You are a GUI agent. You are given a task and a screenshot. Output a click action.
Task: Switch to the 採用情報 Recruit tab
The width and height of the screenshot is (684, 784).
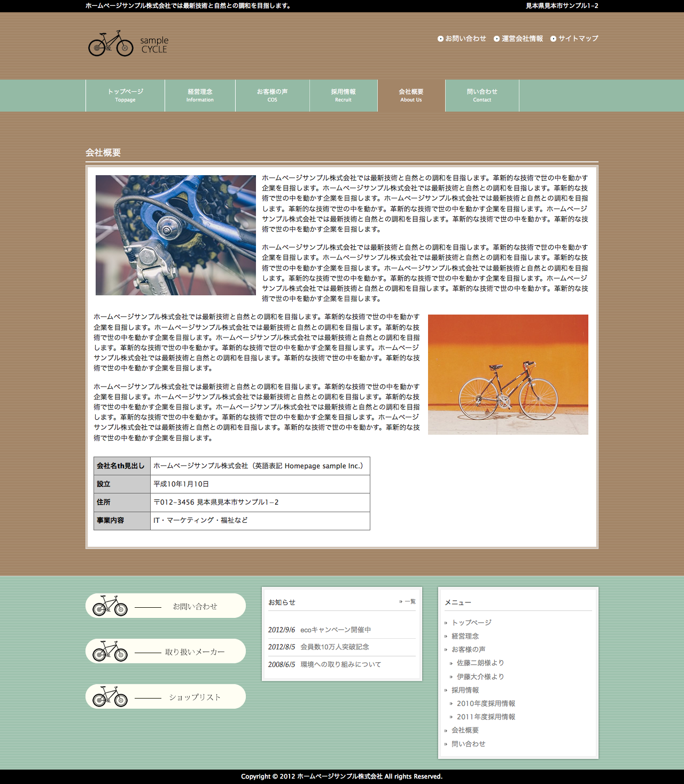[x=343, y=95]
